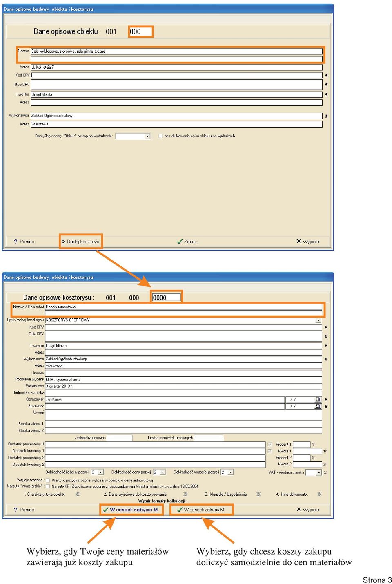The height and width of the screenshot is (584, 392).
Task: Click the Kod CPV field in Dane opisowe obiektu
Action: coord(177,75)
